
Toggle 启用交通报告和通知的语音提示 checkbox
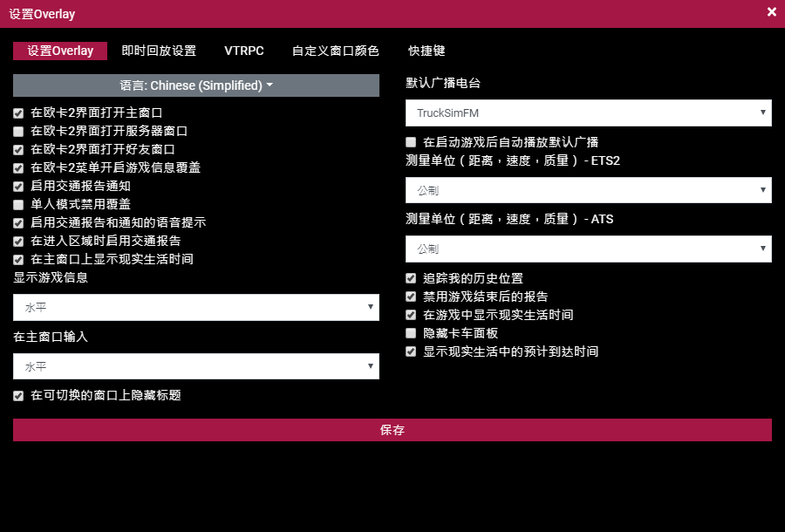tap(18, 223)
